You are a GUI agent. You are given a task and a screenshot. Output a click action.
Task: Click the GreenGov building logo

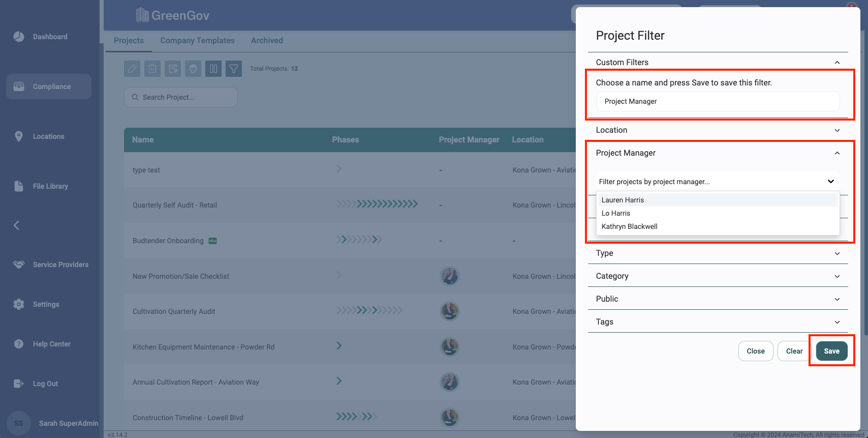142,15
